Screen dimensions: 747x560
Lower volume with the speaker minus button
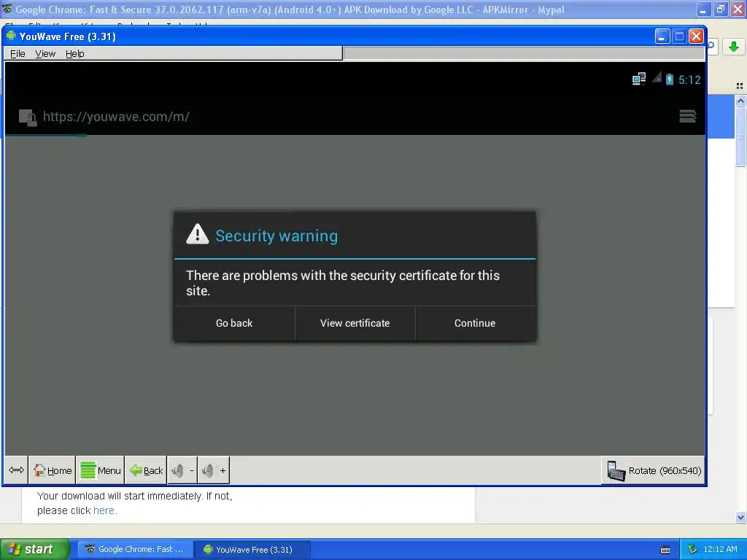tap(182, 470)
